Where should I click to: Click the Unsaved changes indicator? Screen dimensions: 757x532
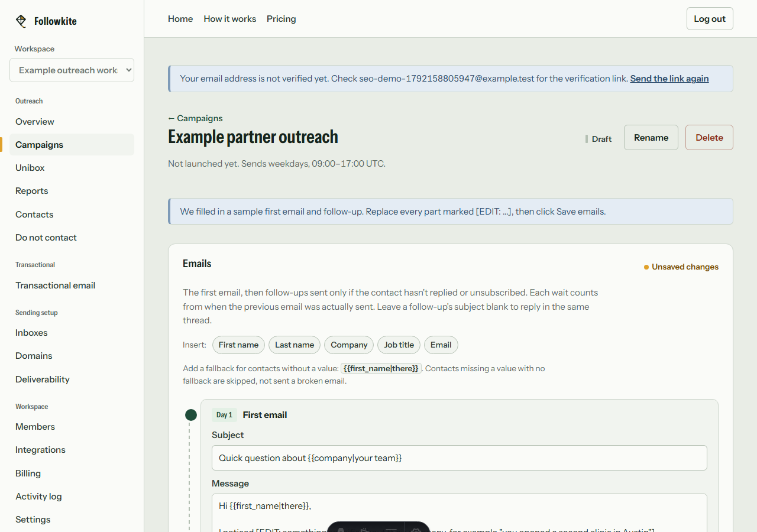coord(681,267)
